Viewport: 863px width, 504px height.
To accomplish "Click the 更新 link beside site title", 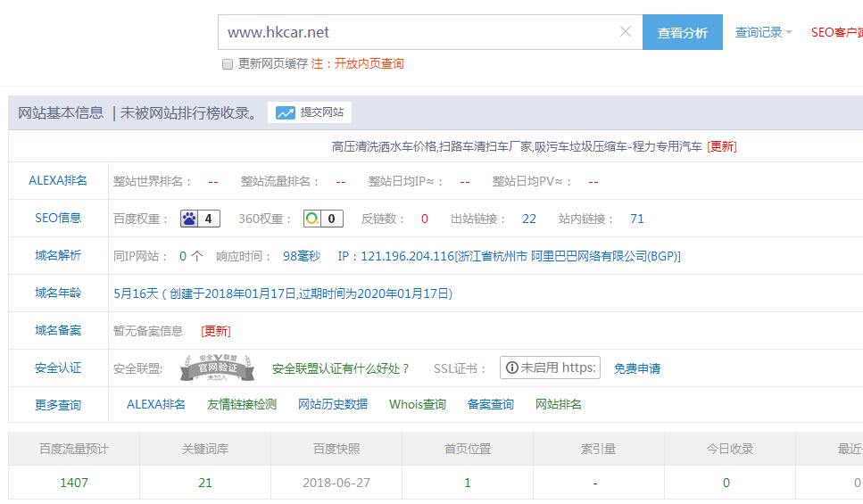I will 721,146.
